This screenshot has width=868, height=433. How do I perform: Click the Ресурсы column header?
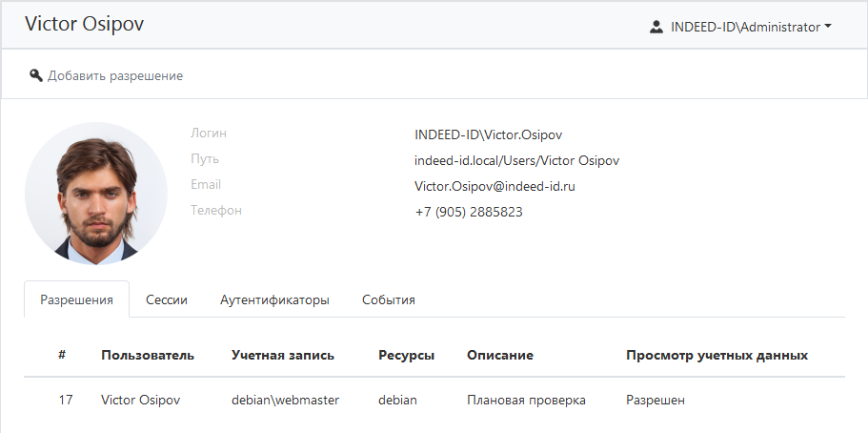pyautogui.click(x=406, y=355)
